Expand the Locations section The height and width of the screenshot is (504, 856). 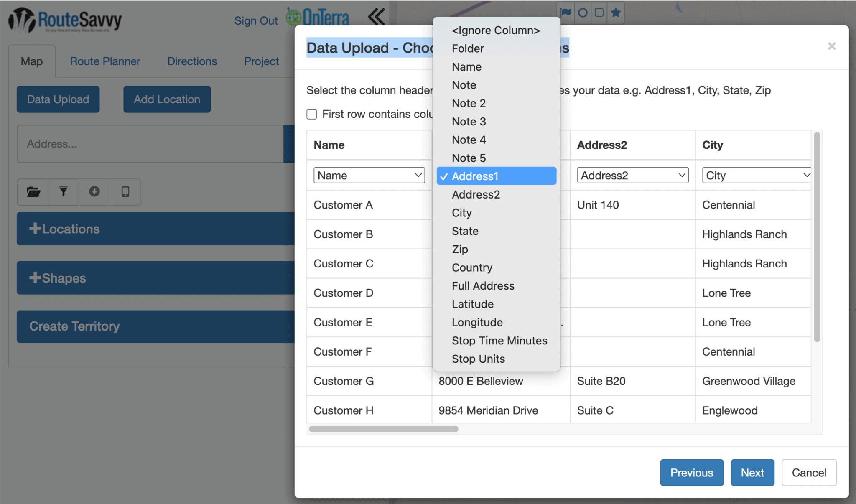155,229
